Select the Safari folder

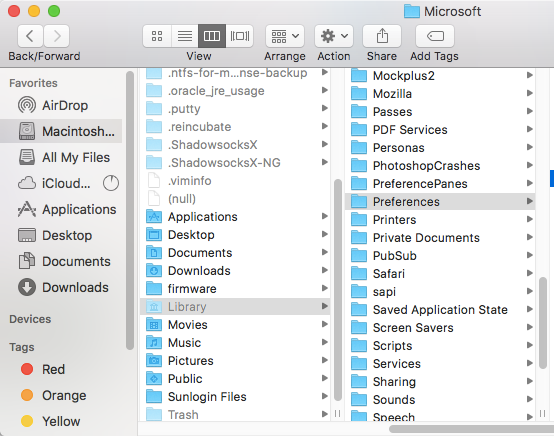pyautogui.click(x=440, y=273)
